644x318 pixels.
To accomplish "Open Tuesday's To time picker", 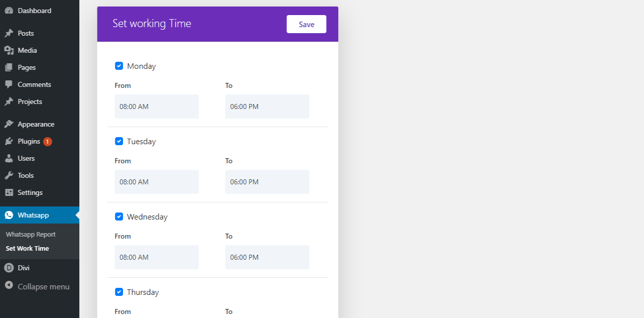I will tap(267, 182).
